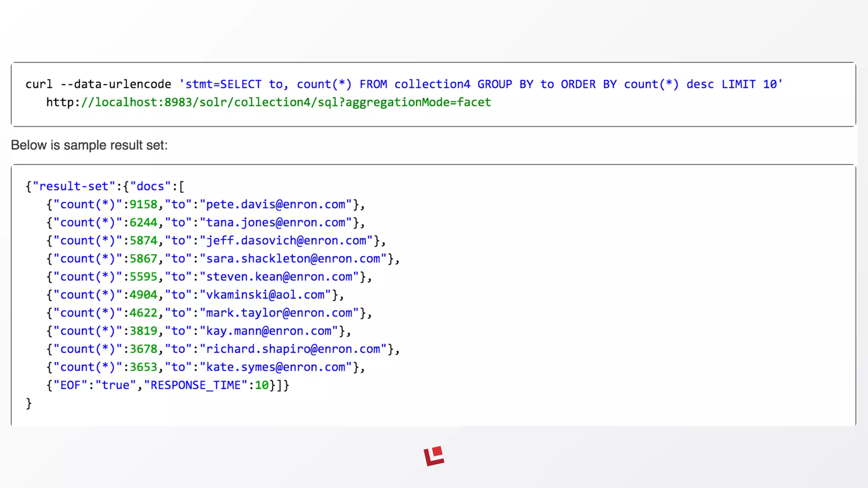Click the curl command word

coord(39,84)
